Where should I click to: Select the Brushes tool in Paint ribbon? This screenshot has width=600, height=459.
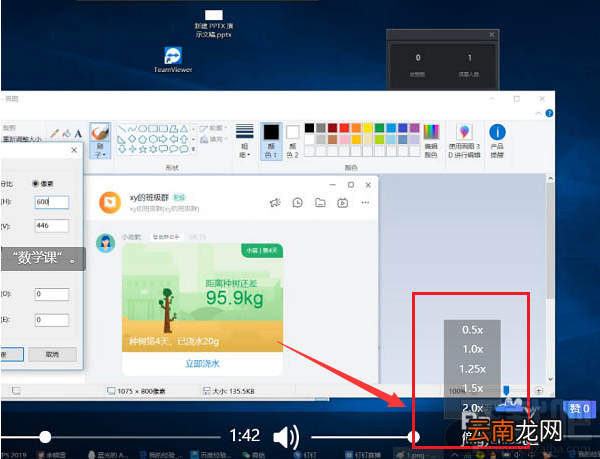[x=100, y=140]
